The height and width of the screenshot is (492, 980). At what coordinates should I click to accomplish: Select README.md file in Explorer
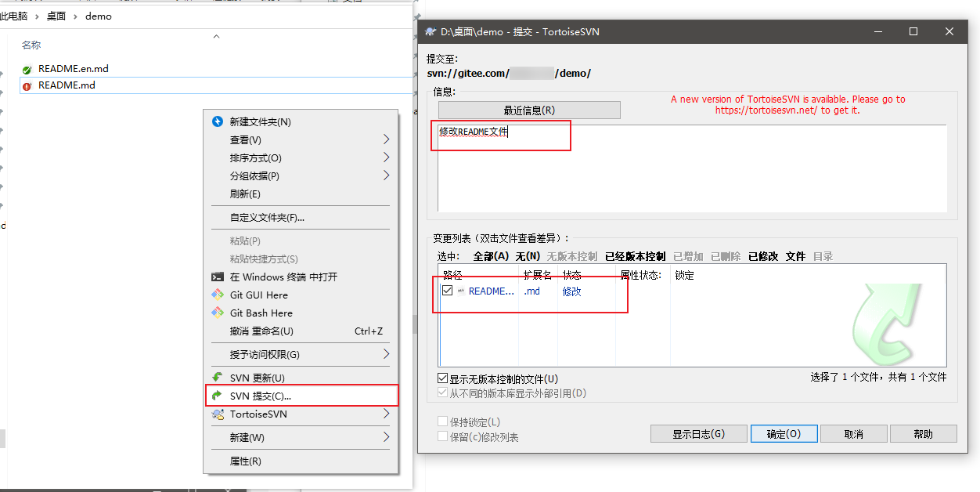point(67,85)
